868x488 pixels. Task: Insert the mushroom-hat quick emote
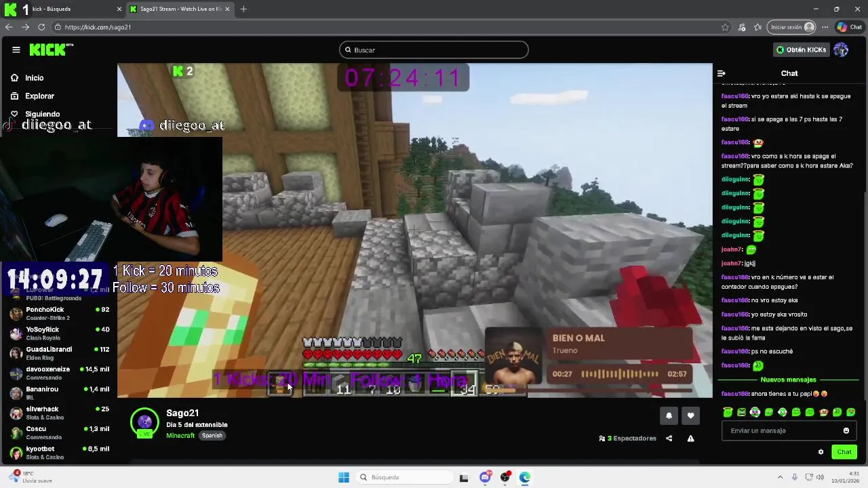pyautogui.click(x=823, y=412)
